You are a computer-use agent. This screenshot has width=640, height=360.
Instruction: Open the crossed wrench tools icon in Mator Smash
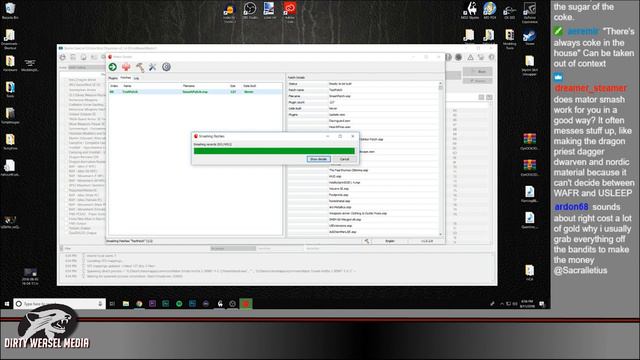tap(153, 67)
